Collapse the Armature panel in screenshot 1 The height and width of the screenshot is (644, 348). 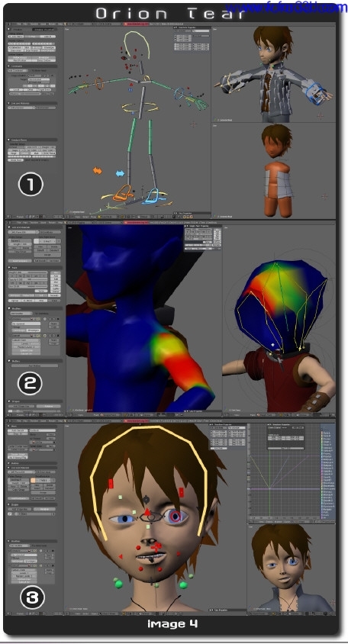(x=8, y=29)
